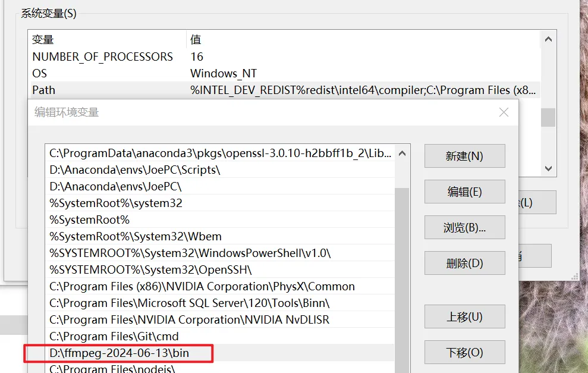Select the Path system variable row
Viewport: 588px width, 373px height.
pos(284,90)
